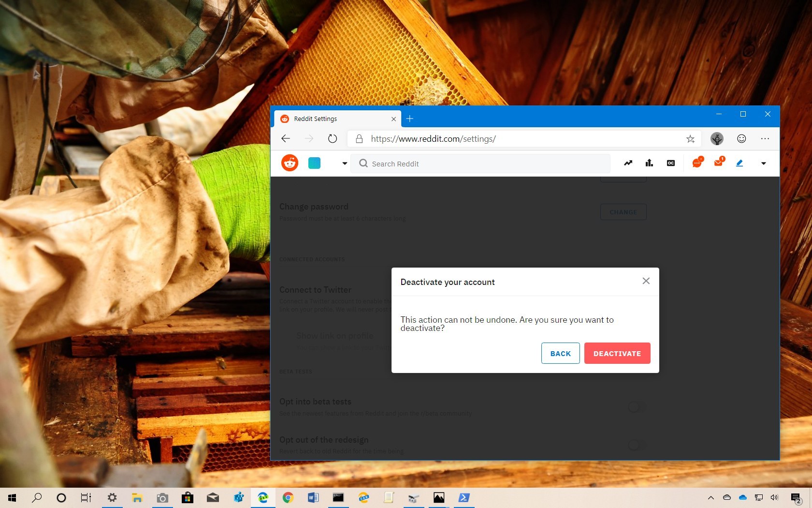Screen dimensions: 812x508
Task: Click the create post pencil icon
Action: click(739, 163)
